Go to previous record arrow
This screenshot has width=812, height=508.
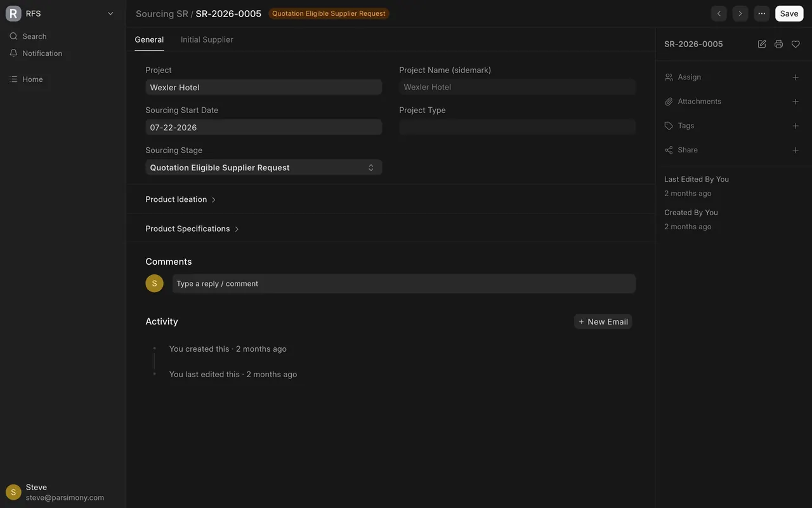tap(719, 13)
